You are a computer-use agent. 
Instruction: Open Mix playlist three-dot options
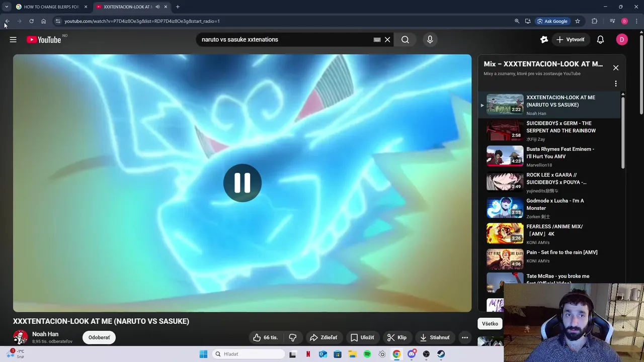616,84
